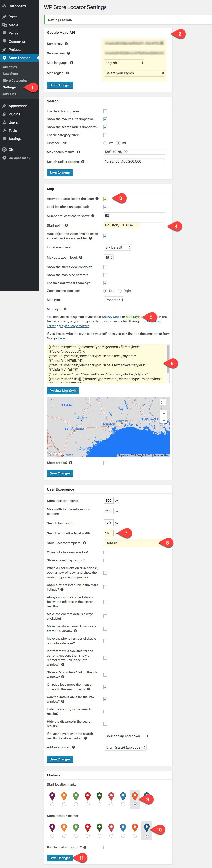Click the Divi logo icon in sidebar
212x868 pixels.
[x=4, y=150]
